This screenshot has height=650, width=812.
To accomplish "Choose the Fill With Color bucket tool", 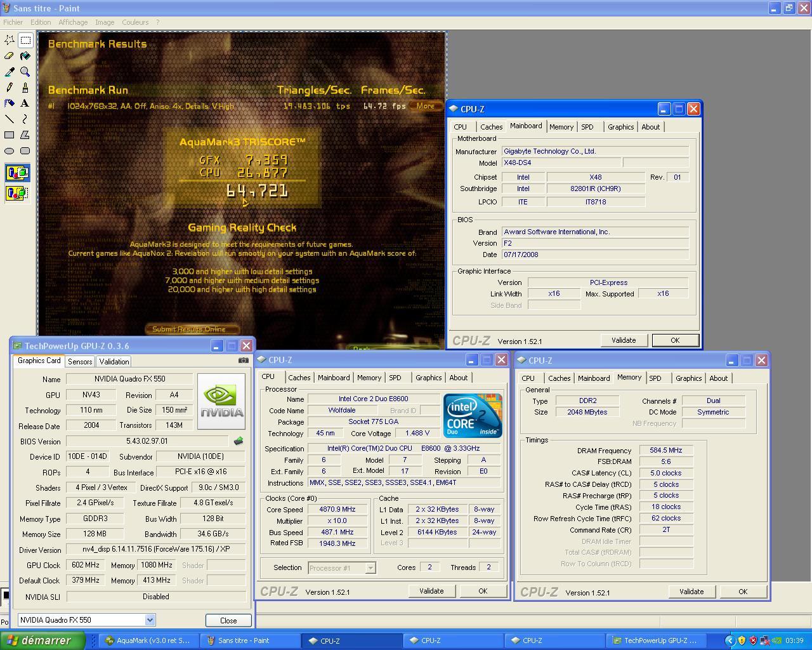I will point(25,56).
